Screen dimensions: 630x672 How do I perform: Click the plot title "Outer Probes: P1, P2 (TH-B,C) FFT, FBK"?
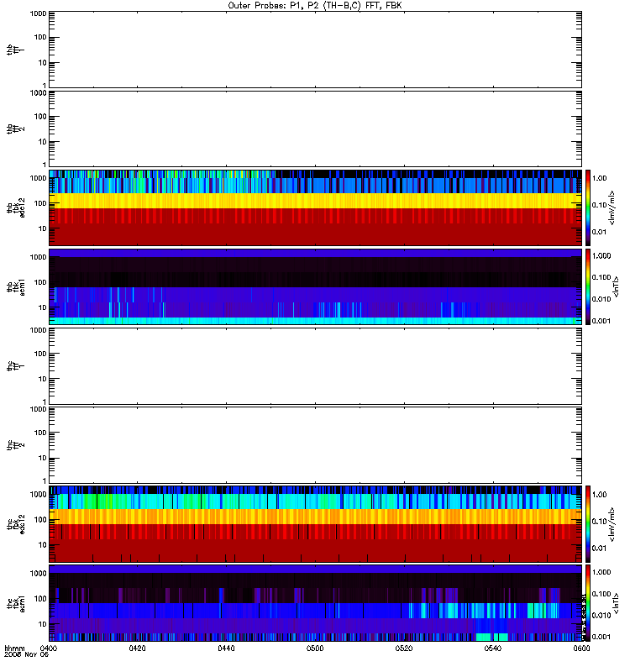pyautogui.click(x=315, y=5)
